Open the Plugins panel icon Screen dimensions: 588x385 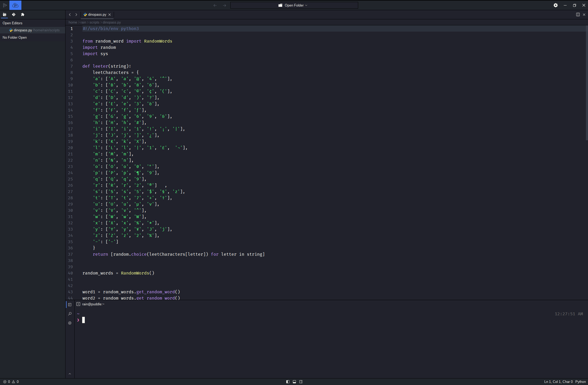[23, 15]
